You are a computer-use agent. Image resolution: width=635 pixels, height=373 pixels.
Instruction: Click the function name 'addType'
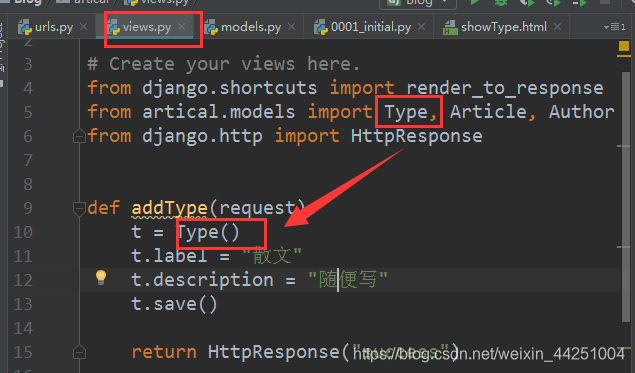pyautogui.click(x=170, y=208)
